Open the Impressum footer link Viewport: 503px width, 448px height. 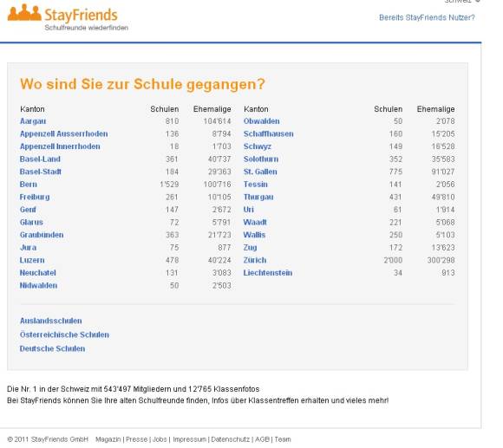[190, 439]
